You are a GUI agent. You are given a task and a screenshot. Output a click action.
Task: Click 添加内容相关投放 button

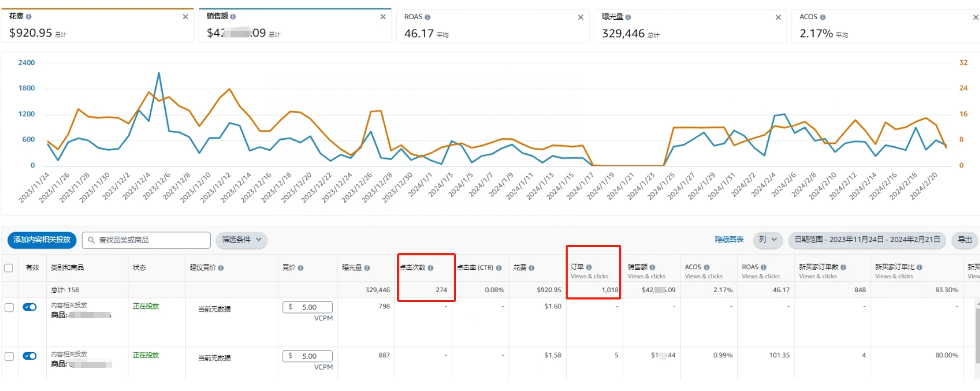42,240
